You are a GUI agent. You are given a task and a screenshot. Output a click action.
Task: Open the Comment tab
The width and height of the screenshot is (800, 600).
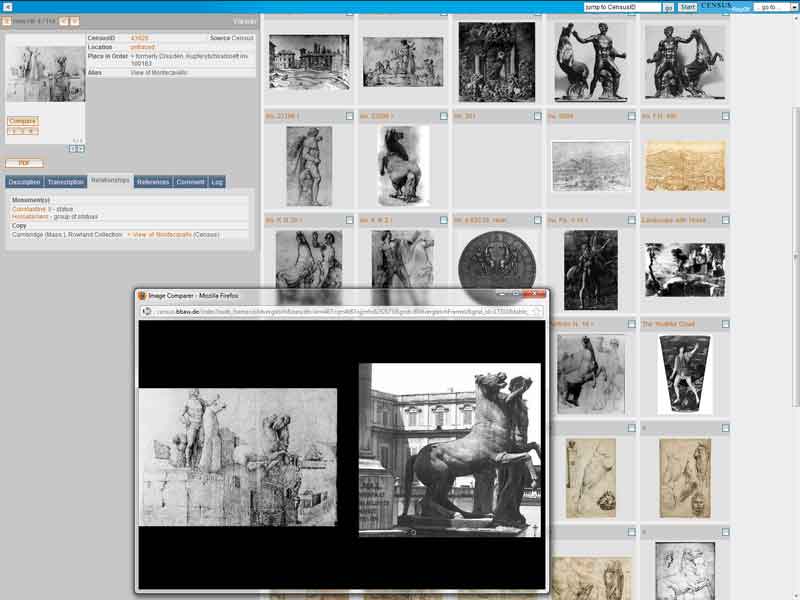pyautogui.click(x=190, y=182)
